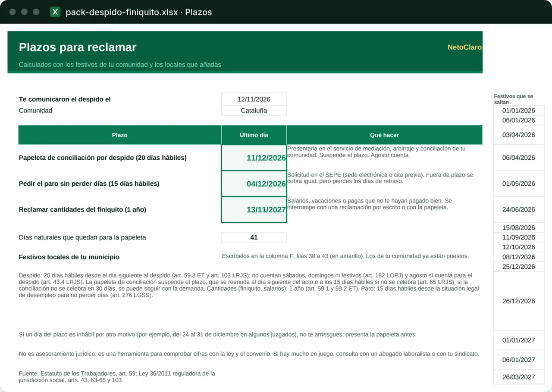Open the Comunidad cell showing Cataluña
Viewport: 552px width, 392px height.
coord(254,110)
